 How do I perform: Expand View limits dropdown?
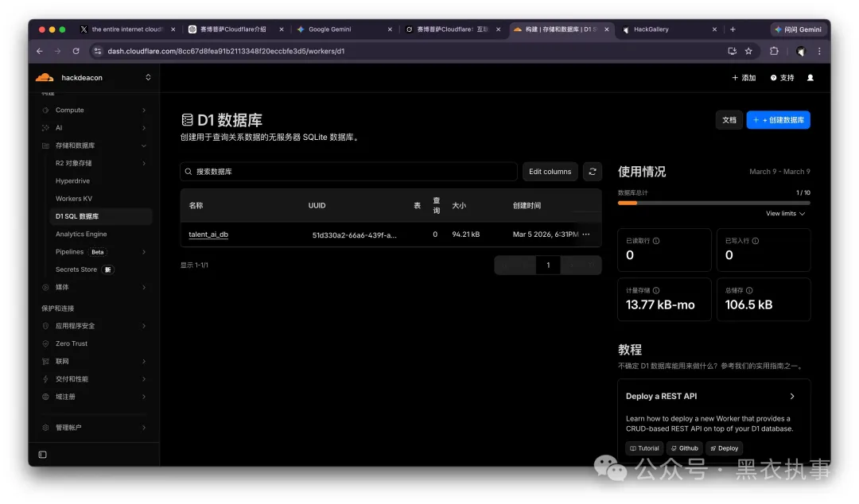point(786,214)
